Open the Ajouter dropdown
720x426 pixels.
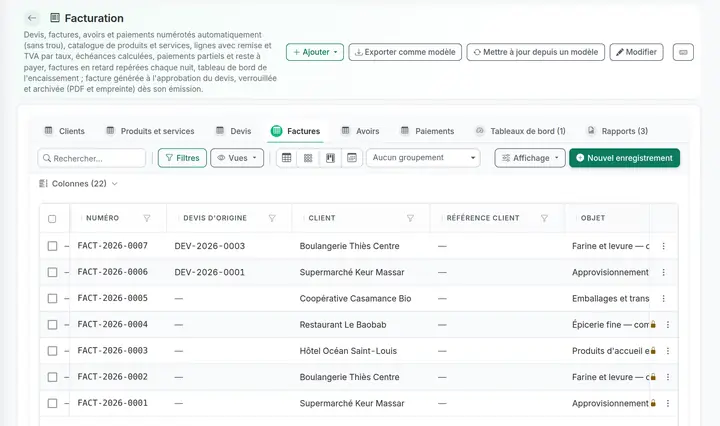click(315, 52)
